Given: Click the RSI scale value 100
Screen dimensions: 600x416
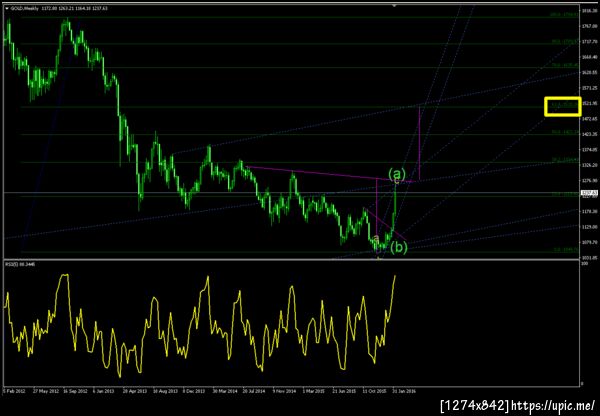Looking at the screenshot, I should [x=585, y=264].
